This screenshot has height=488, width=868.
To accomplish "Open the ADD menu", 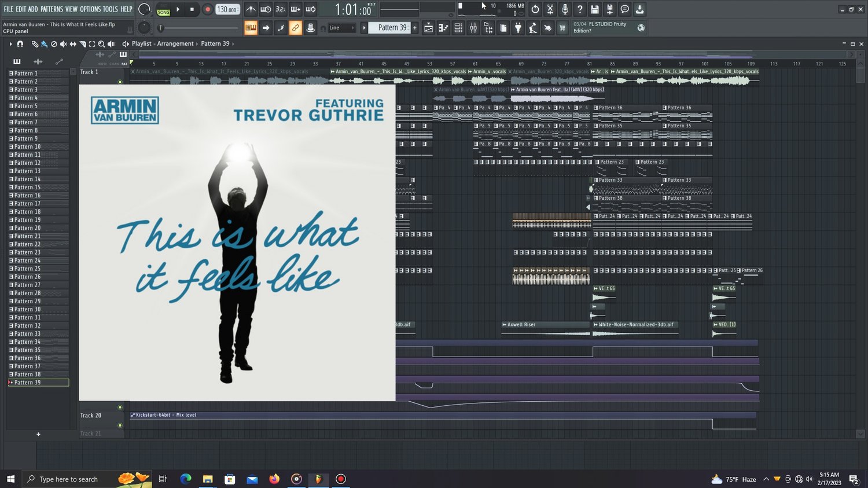I will pyautogui.click(x=33, y=9).
